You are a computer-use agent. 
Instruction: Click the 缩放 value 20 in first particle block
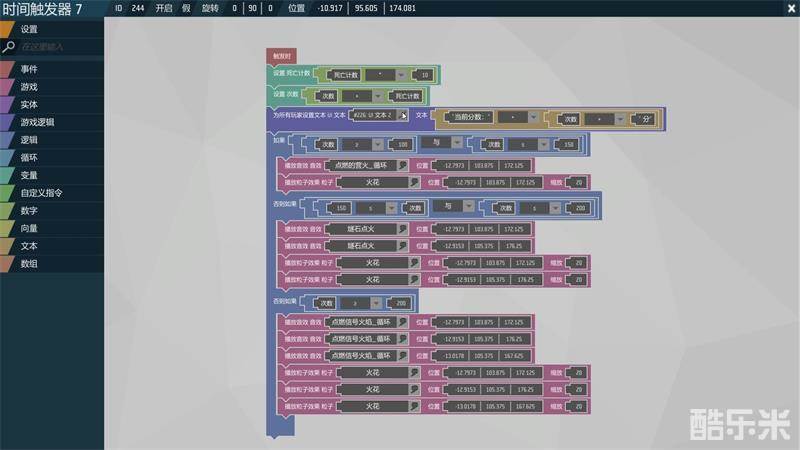tap(578, 183)
